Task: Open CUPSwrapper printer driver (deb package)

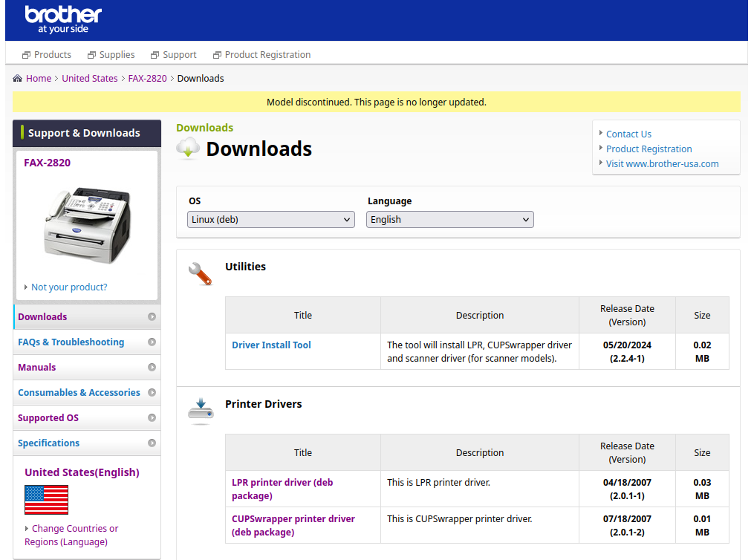Action: pyautogui.click(x=293, y=525)
